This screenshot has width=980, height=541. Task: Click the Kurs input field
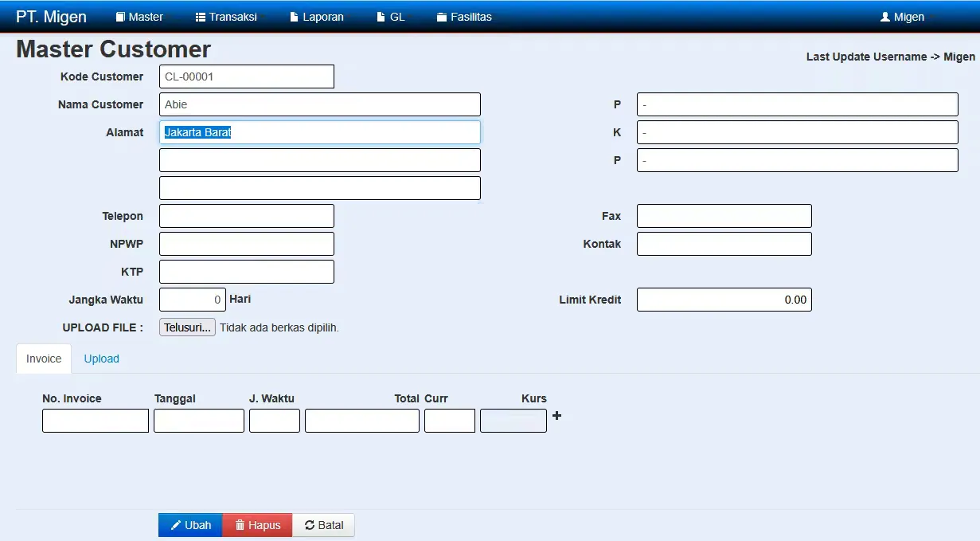pyautogui.click(x=513, y=421)
